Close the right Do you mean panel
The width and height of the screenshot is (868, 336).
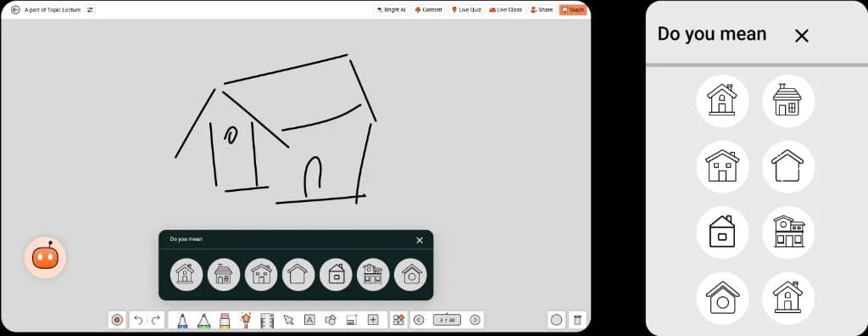(802, 36)
